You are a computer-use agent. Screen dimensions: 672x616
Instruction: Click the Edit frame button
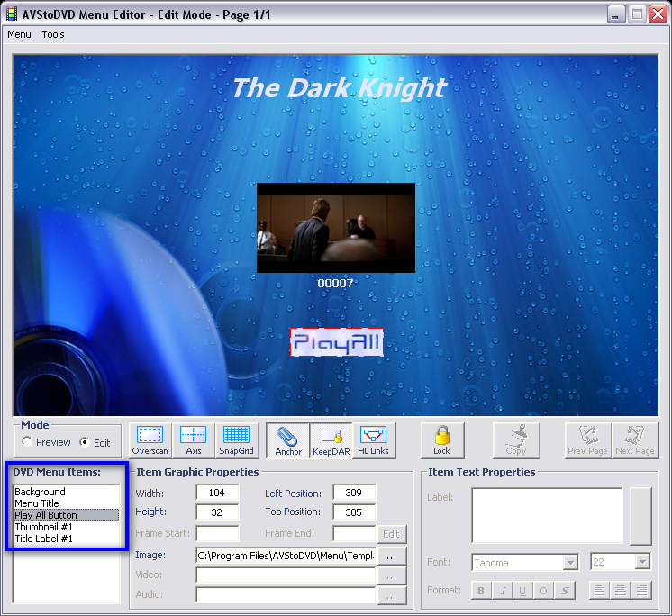point(391,534)
